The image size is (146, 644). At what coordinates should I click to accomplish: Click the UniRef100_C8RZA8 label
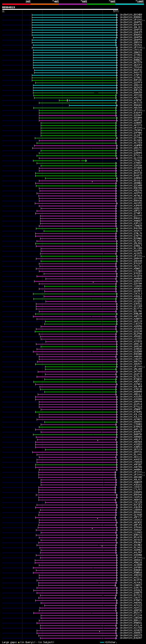click(131, 618)
